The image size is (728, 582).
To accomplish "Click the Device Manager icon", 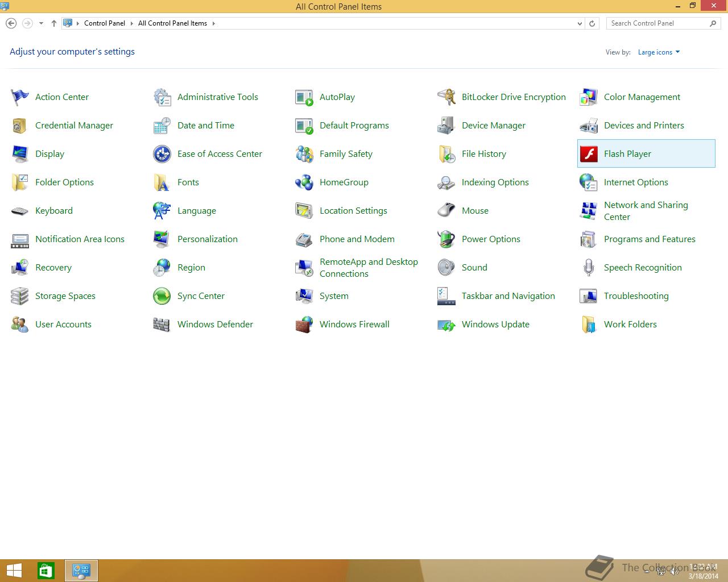I will [x=446, y=126].
